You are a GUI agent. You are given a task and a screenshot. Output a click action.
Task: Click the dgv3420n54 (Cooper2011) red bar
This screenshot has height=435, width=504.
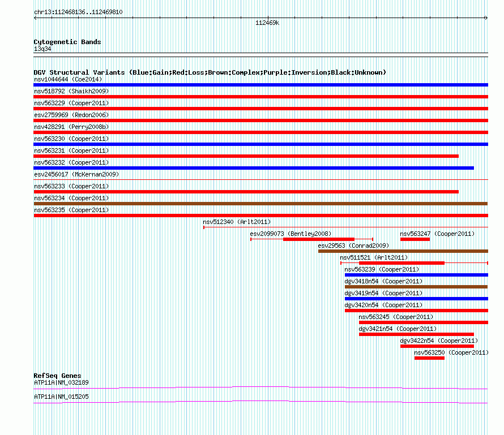click(x=417, y=311)
